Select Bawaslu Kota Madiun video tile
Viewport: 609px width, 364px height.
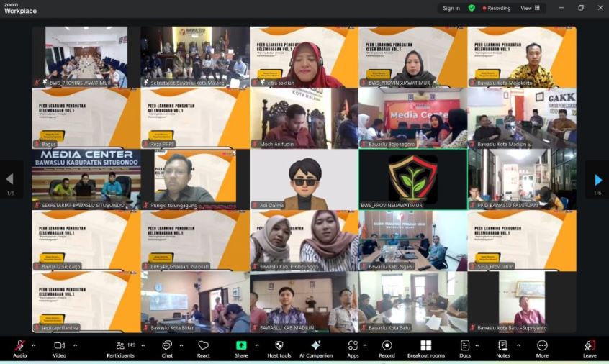[522, 118]
